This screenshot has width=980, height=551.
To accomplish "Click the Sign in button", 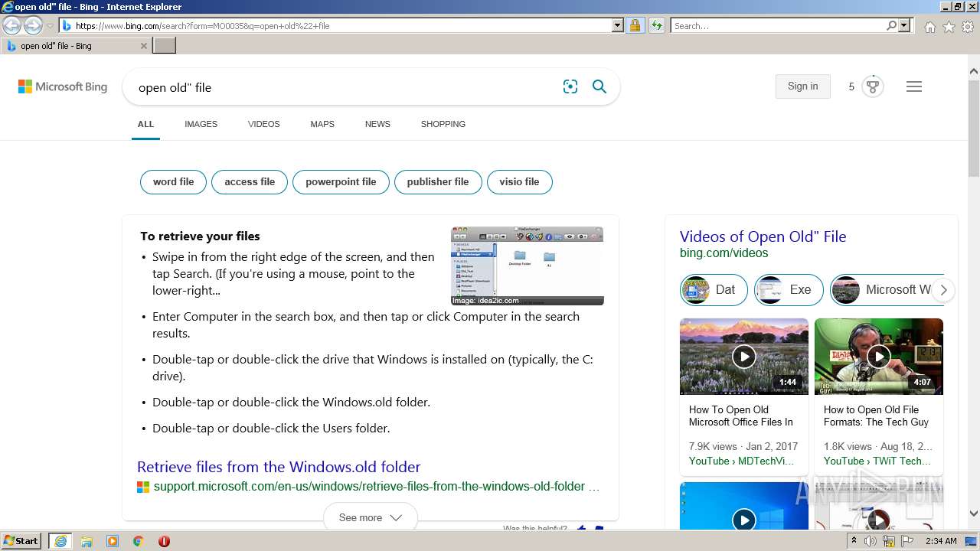I will (x=802, y=86).
